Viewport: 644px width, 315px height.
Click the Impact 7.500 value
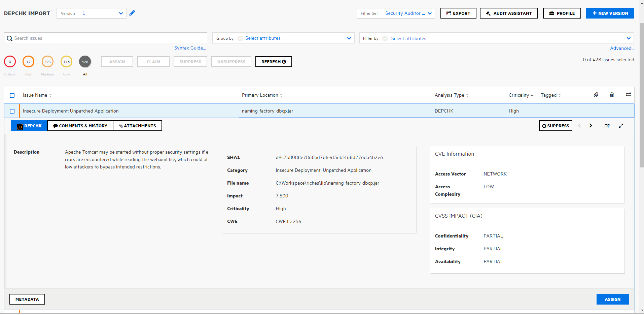(282, 196)
